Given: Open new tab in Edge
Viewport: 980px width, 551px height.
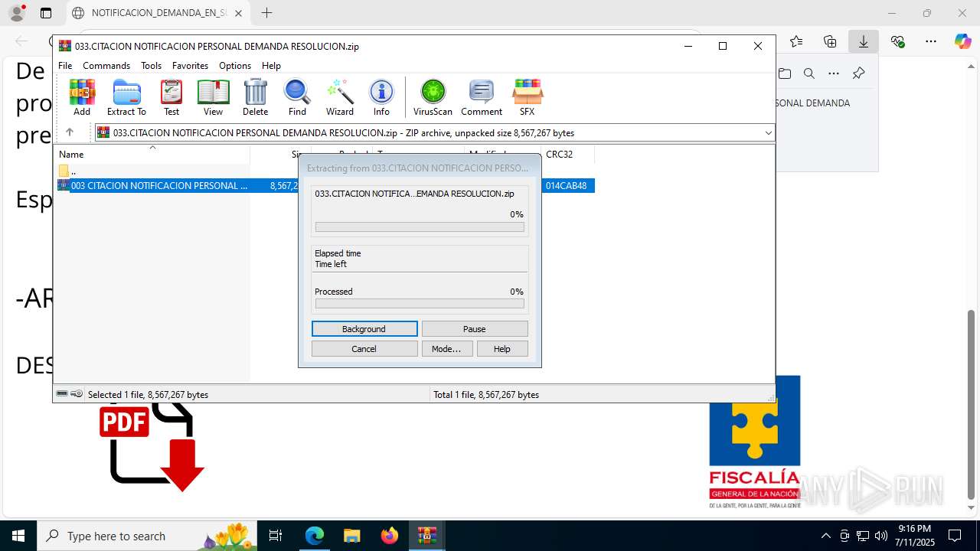Looking at the screenshot, I should (266, 13).
